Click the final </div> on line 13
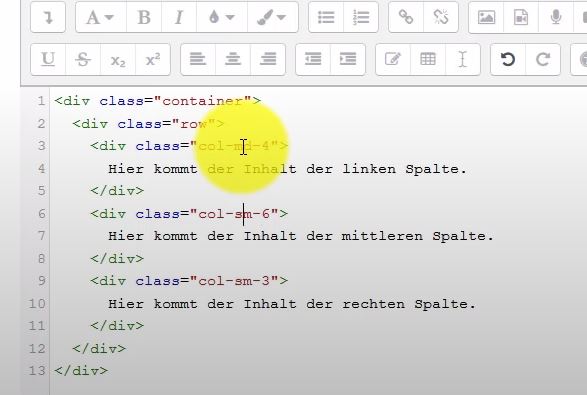Screen dimensions: 587x395 pos(81,371)
